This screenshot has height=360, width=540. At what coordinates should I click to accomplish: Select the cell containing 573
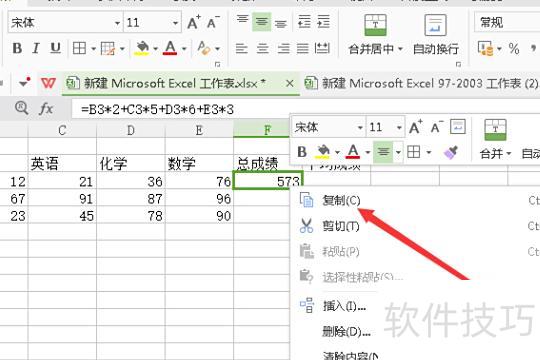pos(268,181)
